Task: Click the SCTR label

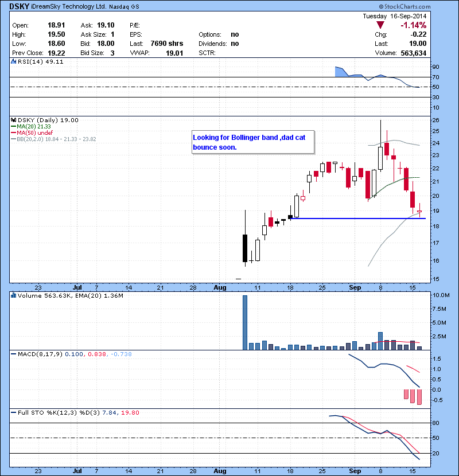Action: click(207, 53)
